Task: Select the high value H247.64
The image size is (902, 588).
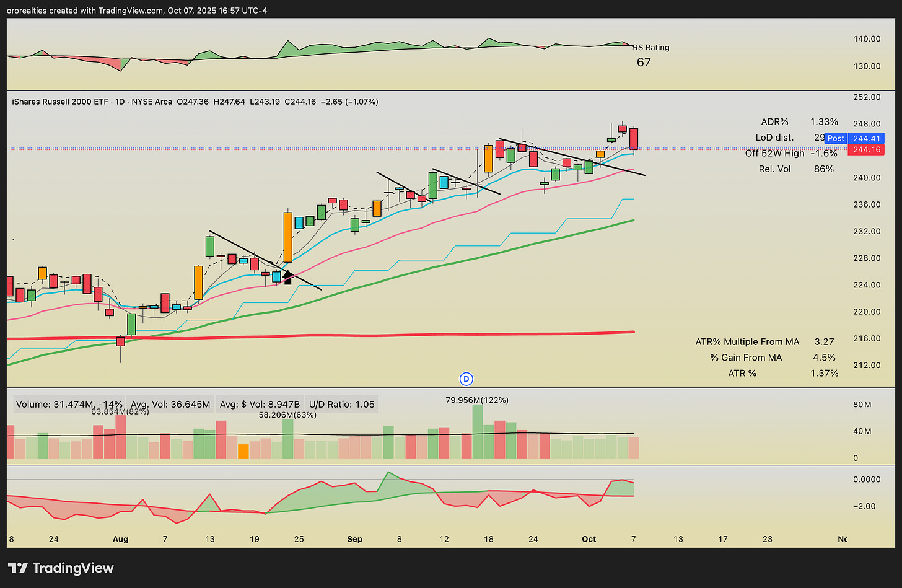Action: coord(230,102)
